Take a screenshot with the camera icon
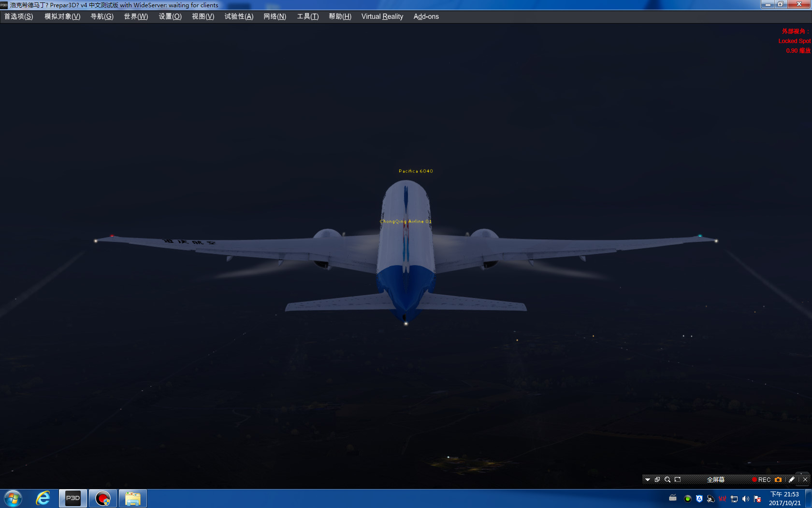Viewport: 812px width, 508px height. (778, 480)
